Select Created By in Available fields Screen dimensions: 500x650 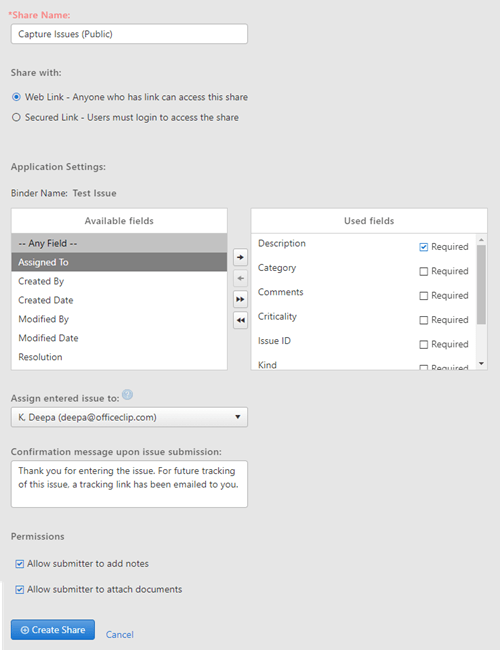click(x=119, y=281)
